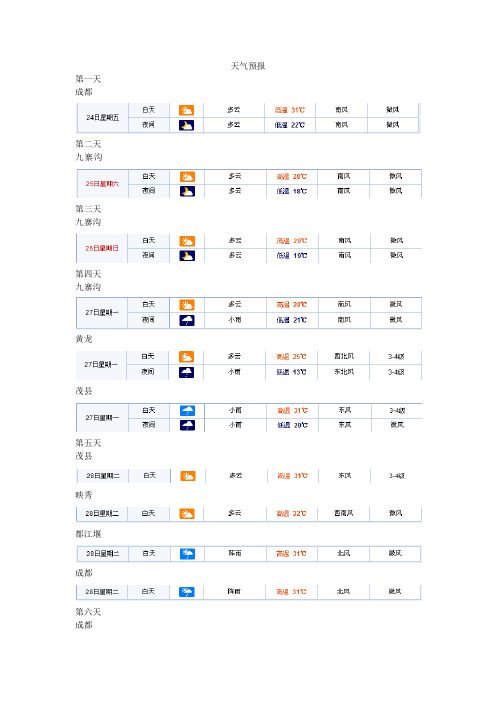Click the 高温 25℃ value
Viewport: 496px width, 702px height.
point(291,357)
